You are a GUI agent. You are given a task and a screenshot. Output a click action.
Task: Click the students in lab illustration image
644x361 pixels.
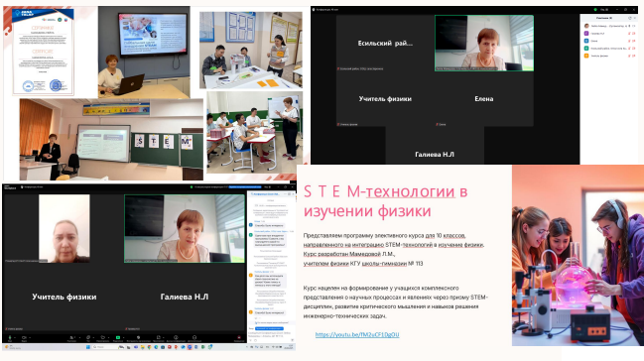point(578,255)
